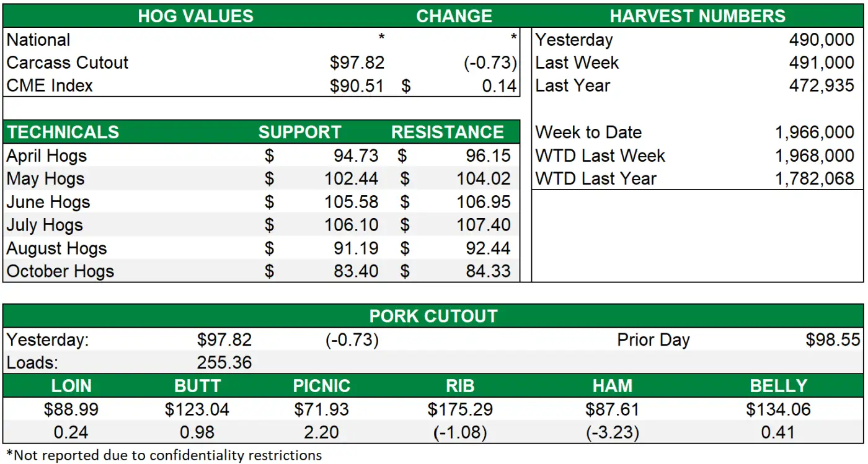Select the HAM change value (-3.23)
Viewport: 868px width, 464px height.
[x=612, y=432]
